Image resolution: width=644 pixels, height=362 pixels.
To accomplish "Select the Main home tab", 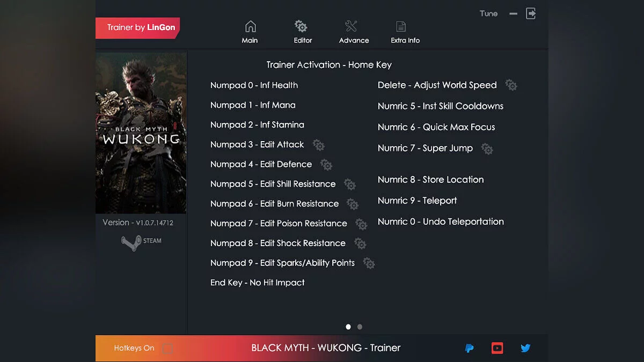I will (250, 32).
